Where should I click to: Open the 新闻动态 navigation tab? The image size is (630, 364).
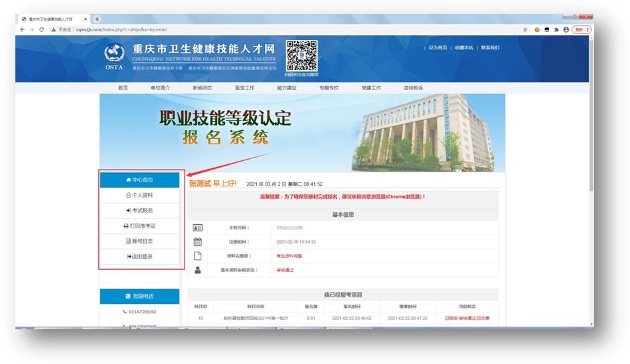[x=203, y=88]
